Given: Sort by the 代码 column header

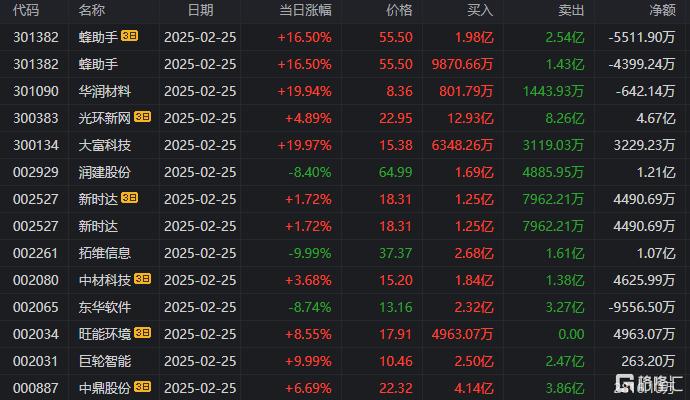Looking at the screenshot, I should pyautogui.click(x=26, y=10).
